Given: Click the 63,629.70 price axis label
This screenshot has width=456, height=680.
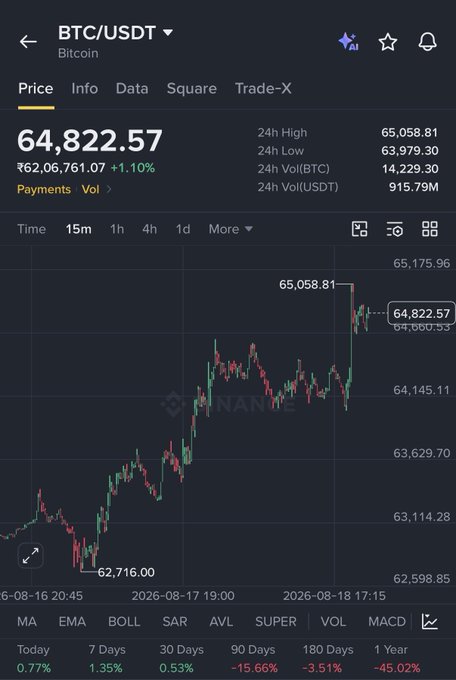Looking at the screenshot, I should [x=421, y=453].
